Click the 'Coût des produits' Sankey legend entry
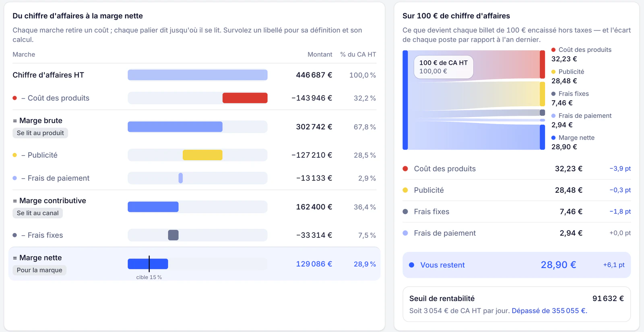This screenshot has width=644, height=332. point(581,54)
